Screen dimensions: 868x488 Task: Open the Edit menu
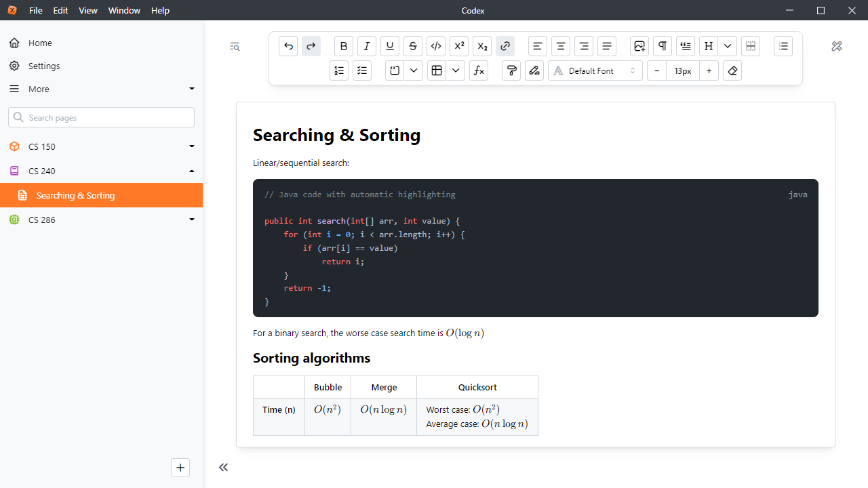[60, 10]
